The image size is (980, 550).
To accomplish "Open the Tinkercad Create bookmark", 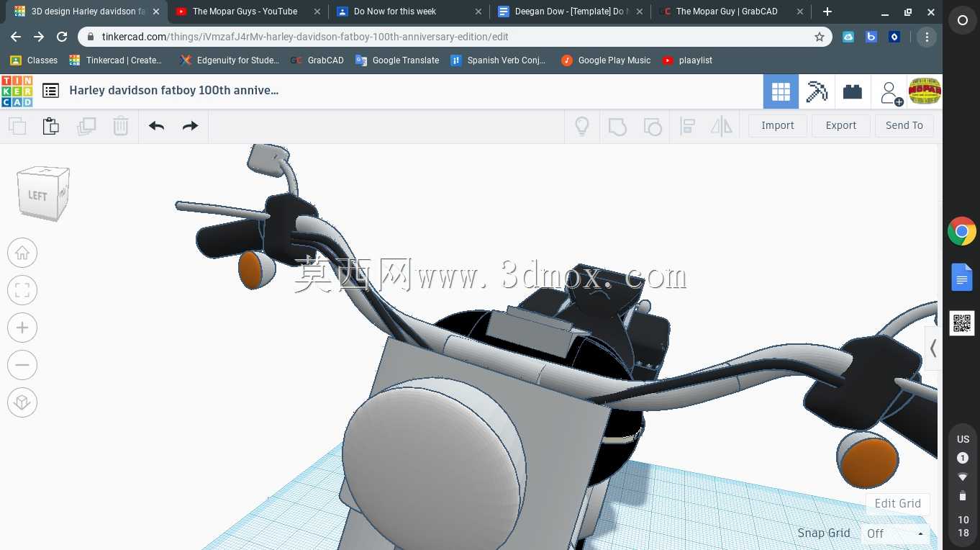I will 116,60.
